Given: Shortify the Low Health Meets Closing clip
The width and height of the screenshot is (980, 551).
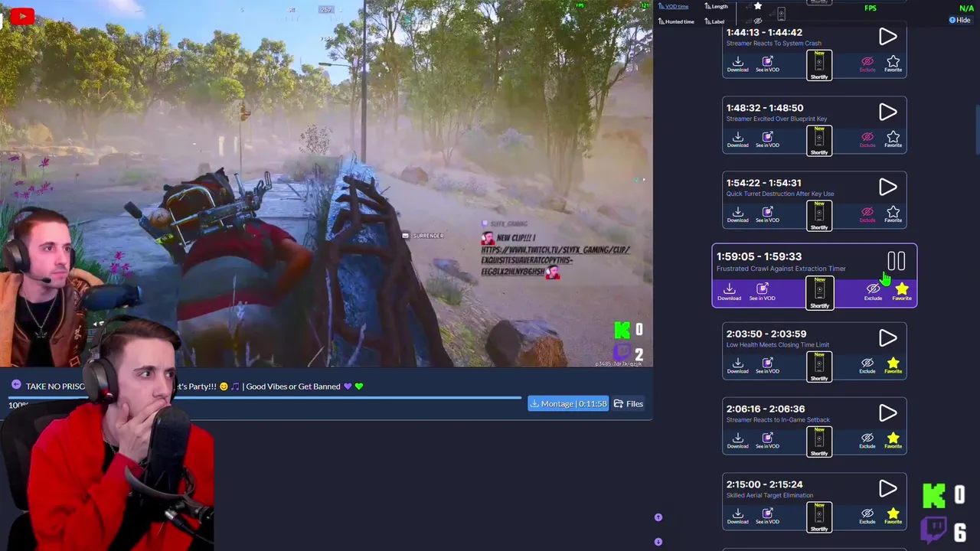Looking at the screenshot, I should pos(819,367).
